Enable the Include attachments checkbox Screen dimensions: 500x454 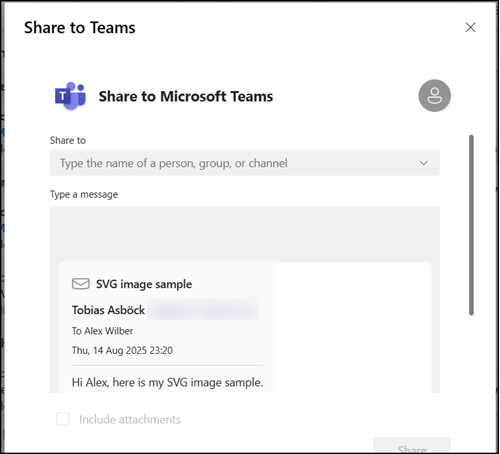point(63,419)
